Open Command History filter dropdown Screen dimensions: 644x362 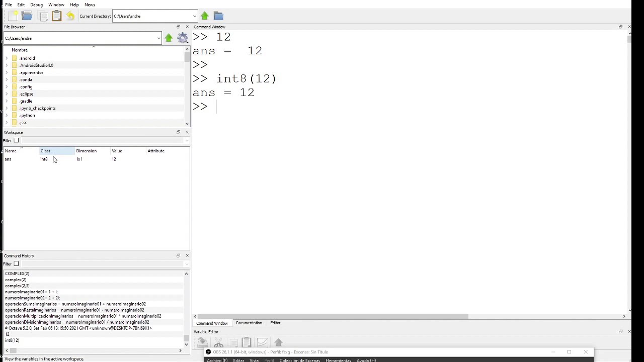(187, 263)
